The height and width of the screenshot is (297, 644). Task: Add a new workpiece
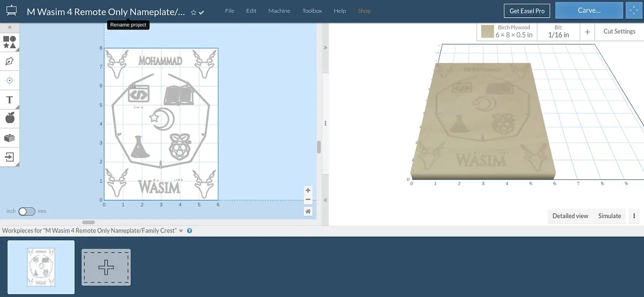click(x=106, y=267)
